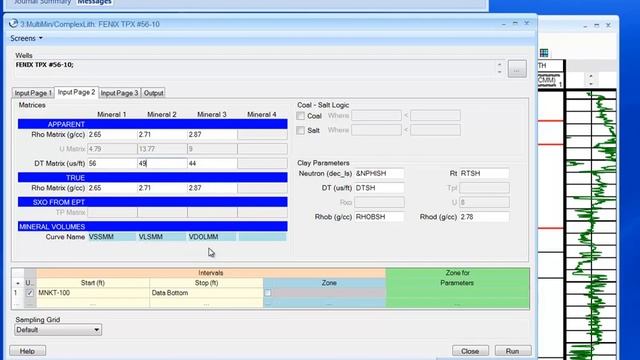Edit True Rho Matrix for Mineral 3
This screenshot has width=640, height=360.
coord(212,188)
